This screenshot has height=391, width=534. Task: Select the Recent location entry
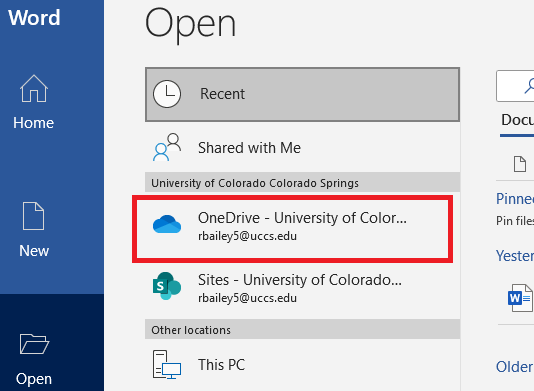pyautogui.click(x=302, y=94)
